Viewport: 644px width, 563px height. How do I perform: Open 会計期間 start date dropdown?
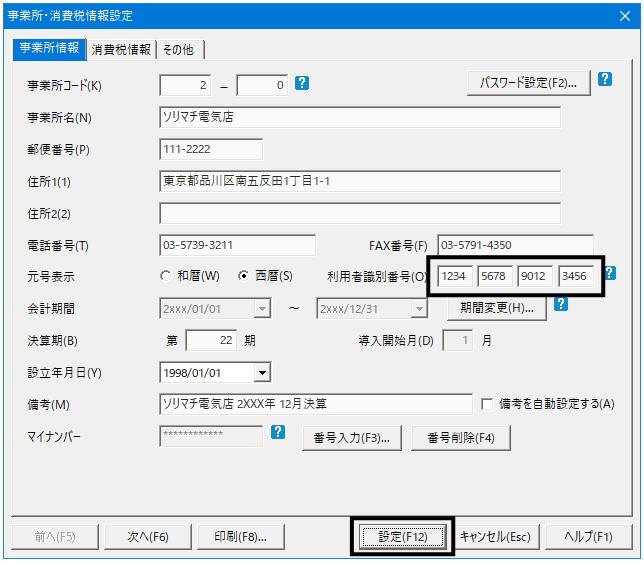262,309
